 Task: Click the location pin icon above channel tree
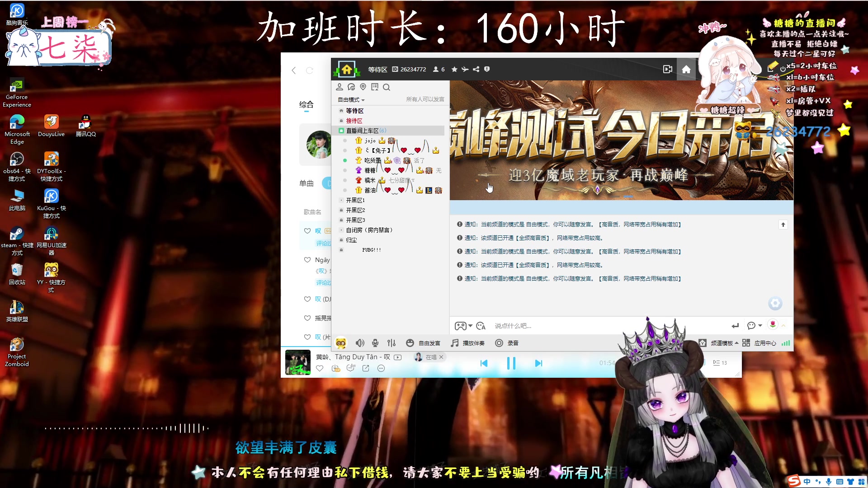[x=363, y=87]
